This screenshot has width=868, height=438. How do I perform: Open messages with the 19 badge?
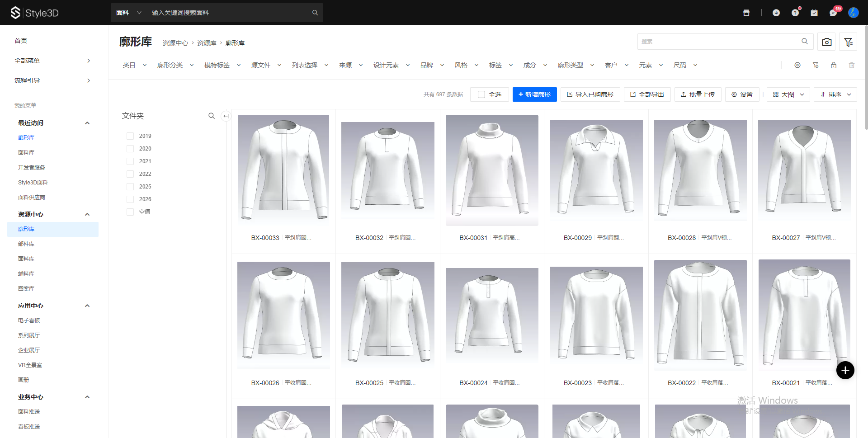click(x=833, y=13)
